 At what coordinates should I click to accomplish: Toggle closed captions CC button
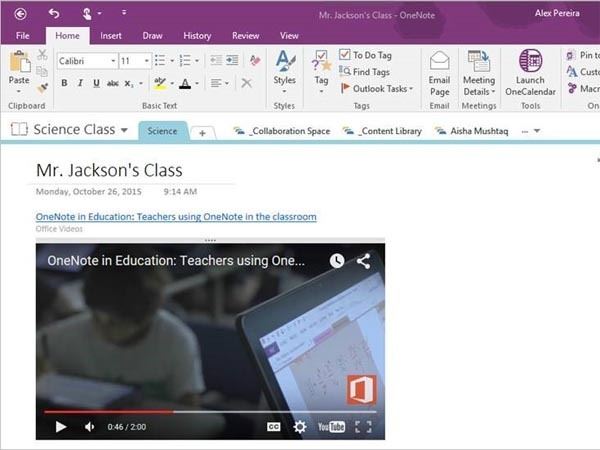click(x=273, y=427)
